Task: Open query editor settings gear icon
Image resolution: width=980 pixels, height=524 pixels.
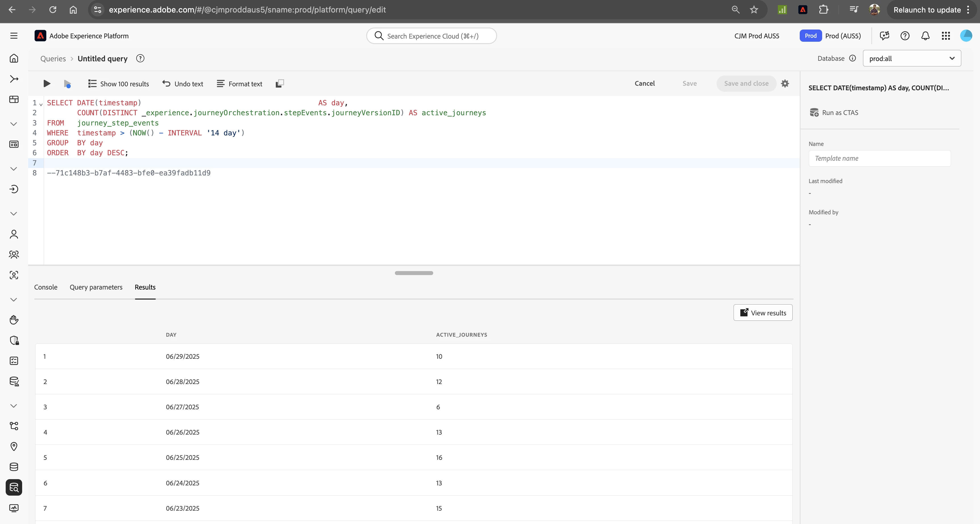Action: click(785, 84)
